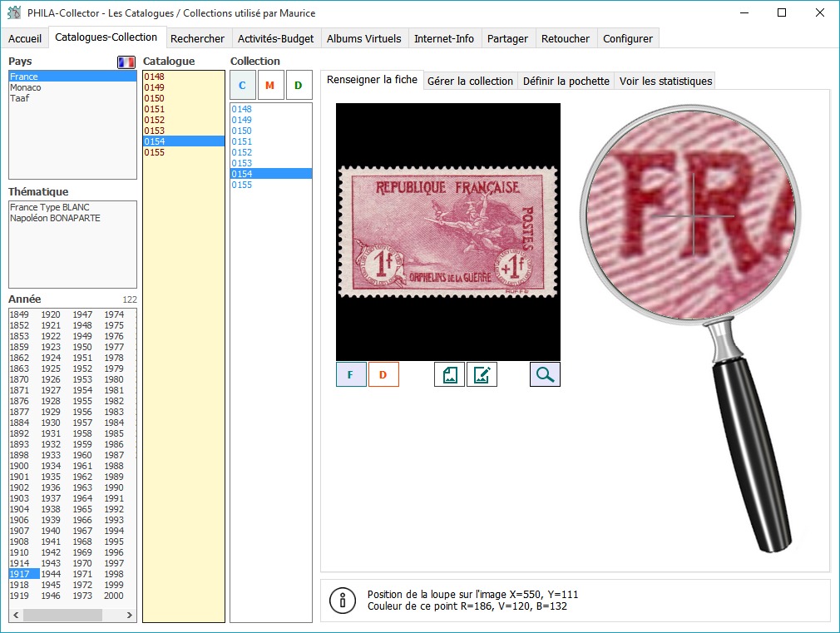Click the info icon in the status panel
This screenshot has width=840, height=633.
click(343, 601)
